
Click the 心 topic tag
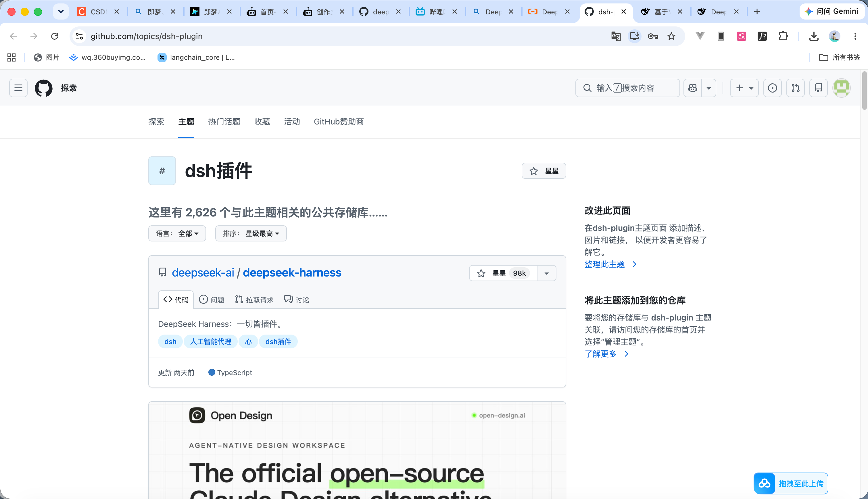point(248,342)
